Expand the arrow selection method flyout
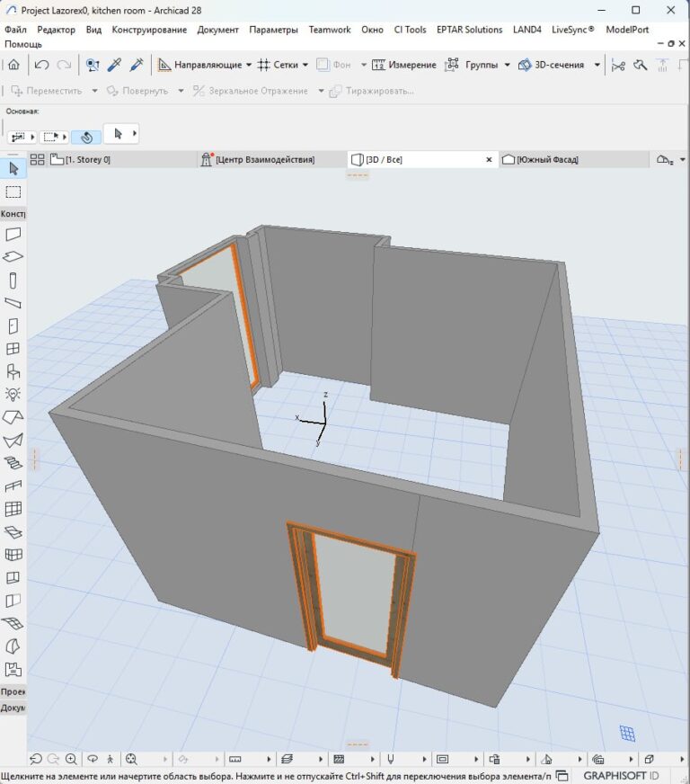The image size is (690, 784). tap(135, 133)
